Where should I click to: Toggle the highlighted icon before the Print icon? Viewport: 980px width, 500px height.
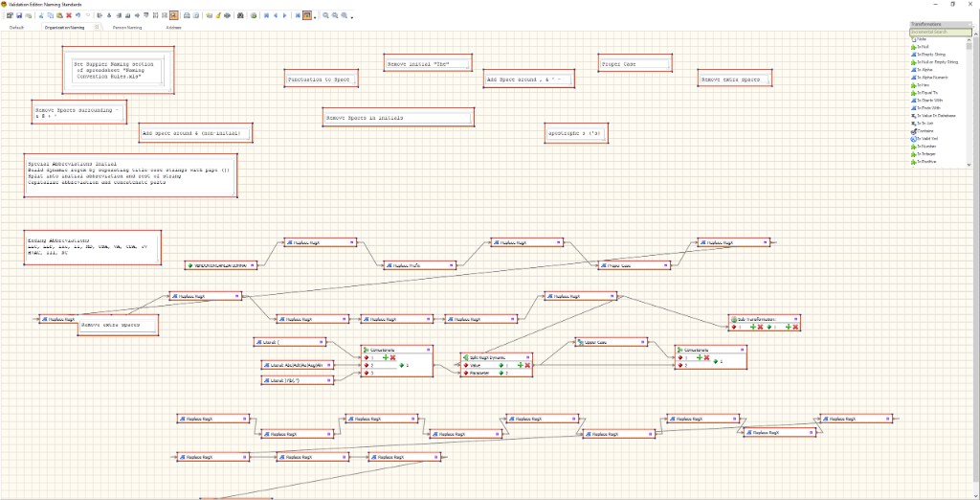(173, 15)
